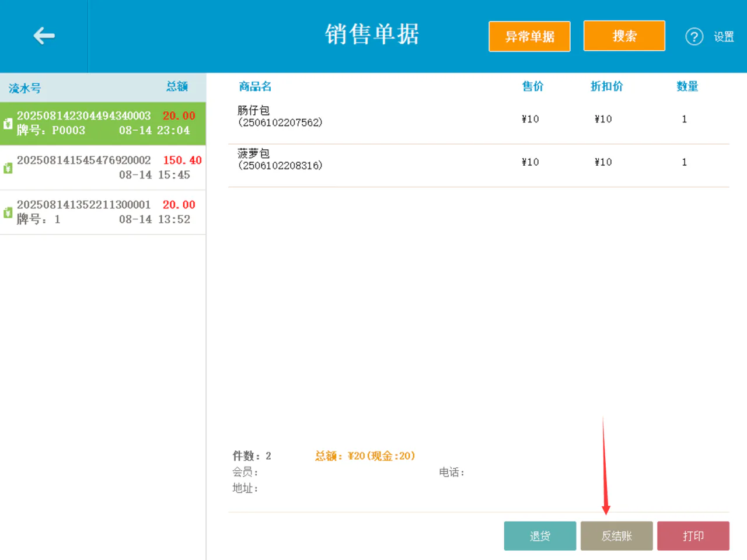Image resolution: width=747 pixels, height=560 pixels.
Task: Click the 肠仔包 product row
Action: [479, 119]
